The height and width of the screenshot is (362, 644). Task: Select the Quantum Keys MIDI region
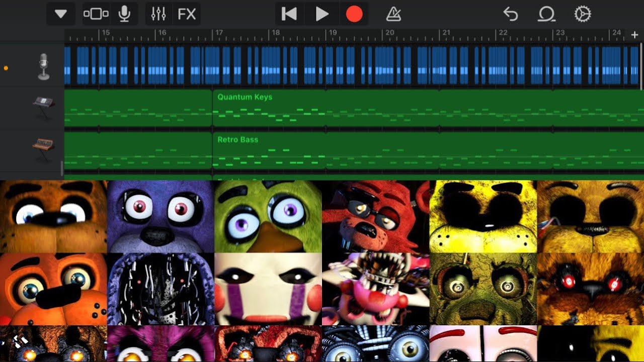click(428, 108)
